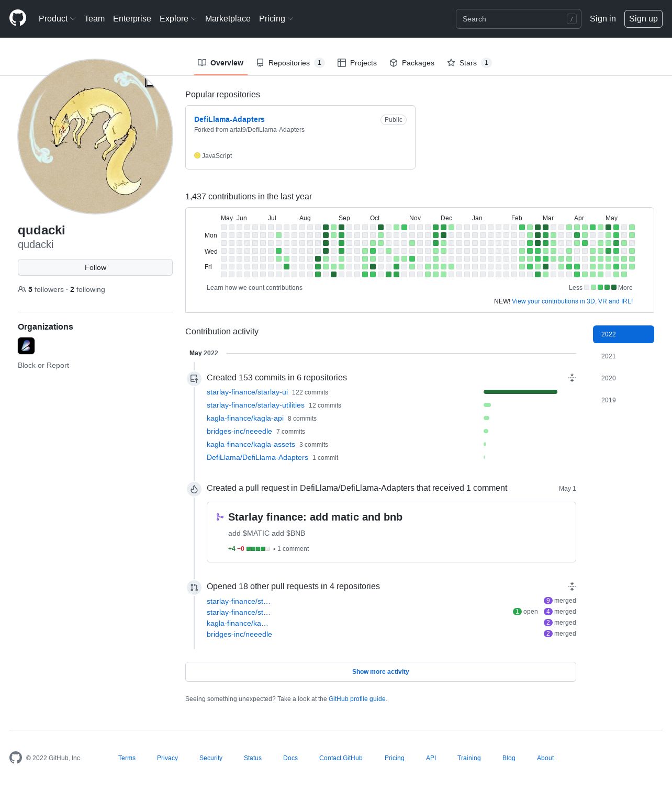Open the GitHub profile guide link
Image resolution: width=672 pixels, height=790 pixels.
(357, 699)
